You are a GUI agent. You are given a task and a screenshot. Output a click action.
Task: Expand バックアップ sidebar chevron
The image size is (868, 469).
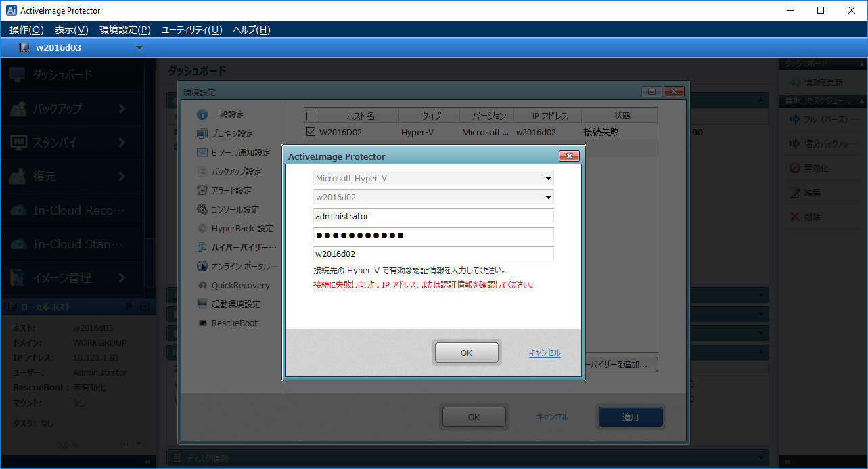coord(122,108)
